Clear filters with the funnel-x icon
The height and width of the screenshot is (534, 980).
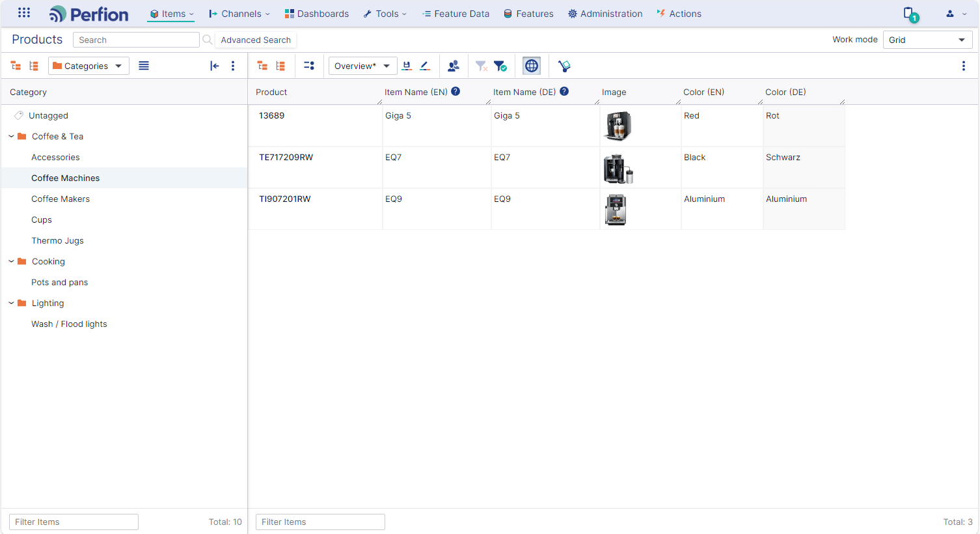coord(482,66)
